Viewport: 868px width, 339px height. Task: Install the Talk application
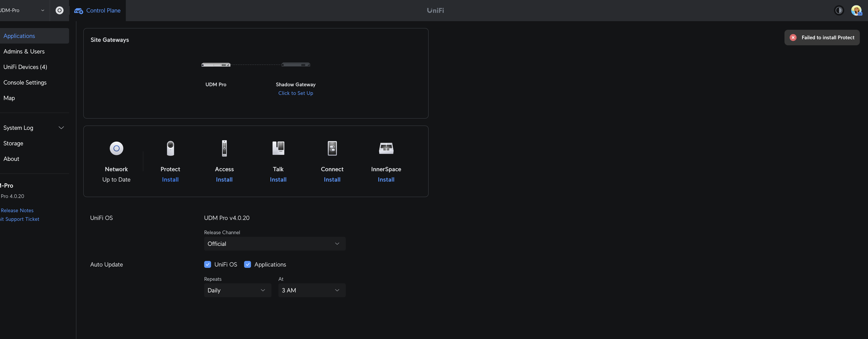tap(278, 180)
